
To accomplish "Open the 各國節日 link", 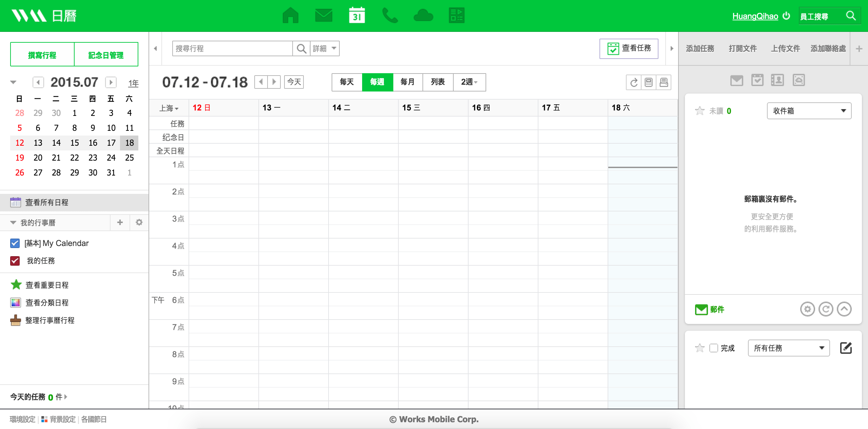I will click(94, 419).
